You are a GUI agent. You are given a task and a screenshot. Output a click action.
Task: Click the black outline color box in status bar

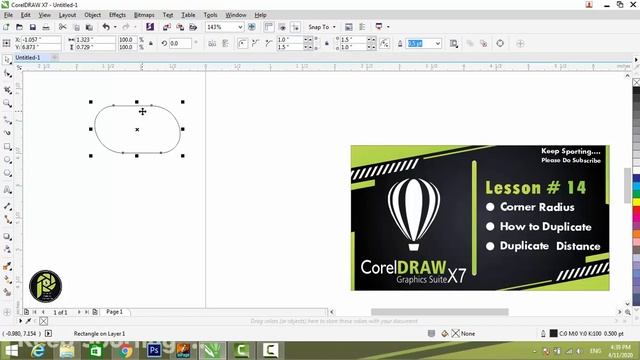coord(553,333)
